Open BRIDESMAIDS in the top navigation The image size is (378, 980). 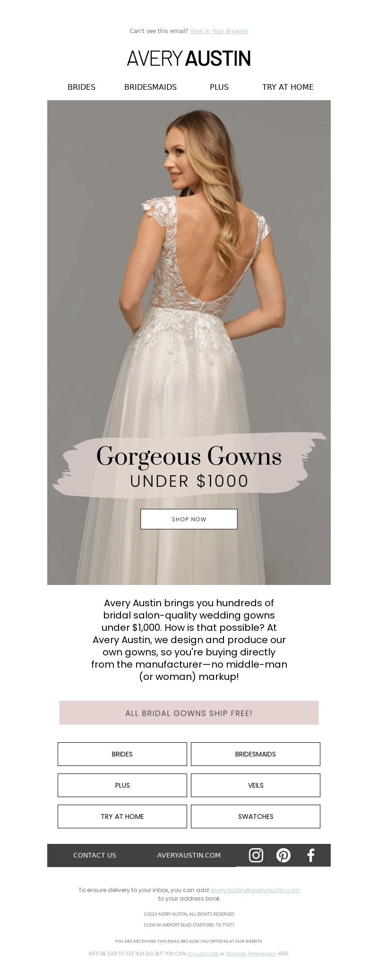[x=150, y=87]
